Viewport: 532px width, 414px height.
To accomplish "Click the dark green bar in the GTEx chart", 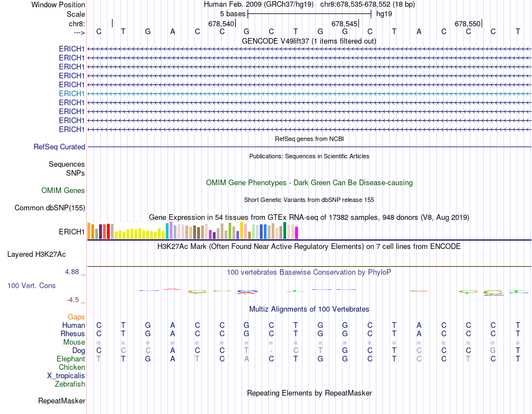I will click(x=285, y=230).
